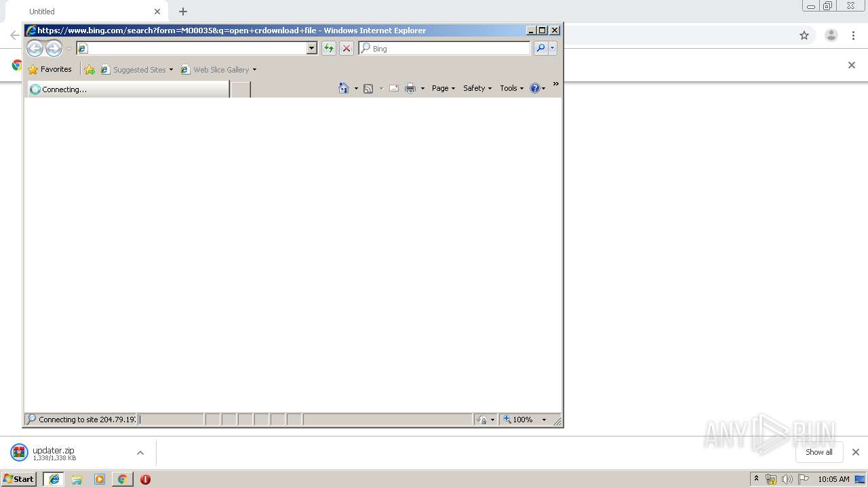Open the Page menu

[x=443, y=88]
